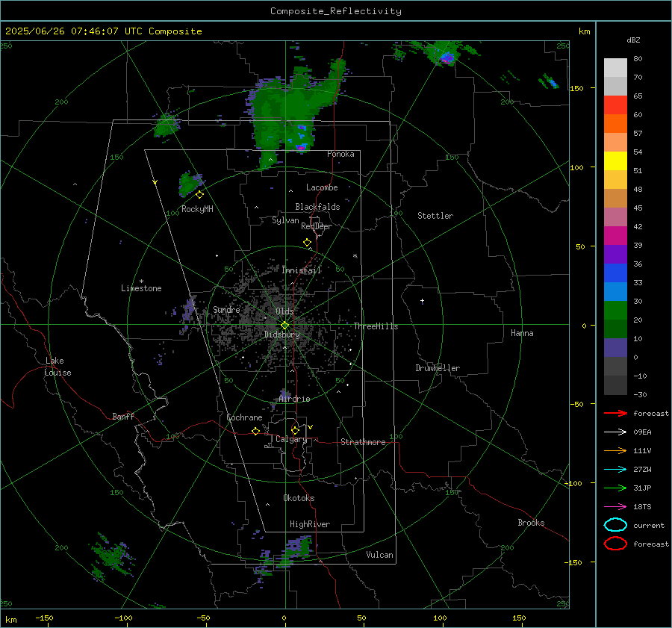Click the Limestone label
672x628 pixels.
coord(141,288)
